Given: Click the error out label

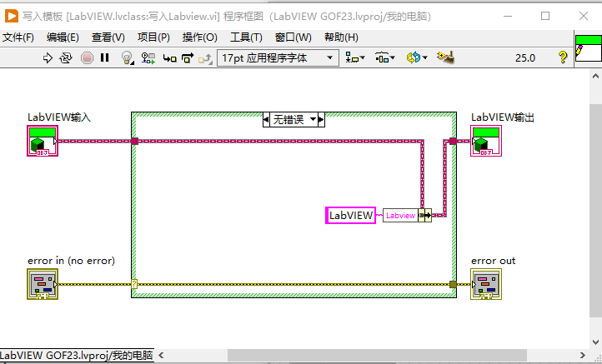Looking at the screenshot, I should point(493,261).
